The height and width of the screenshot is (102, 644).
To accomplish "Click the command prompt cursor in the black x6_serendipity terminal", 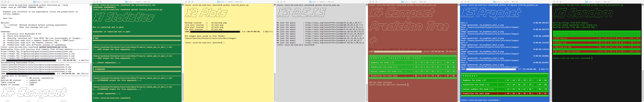I will (592, 58).
